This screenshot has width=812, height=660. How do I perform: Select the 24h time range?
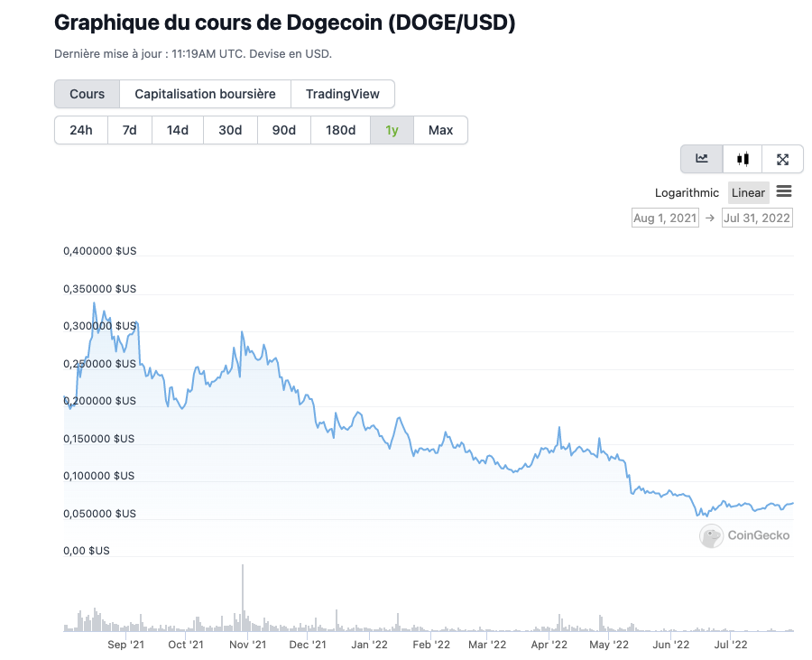point(81,130)
